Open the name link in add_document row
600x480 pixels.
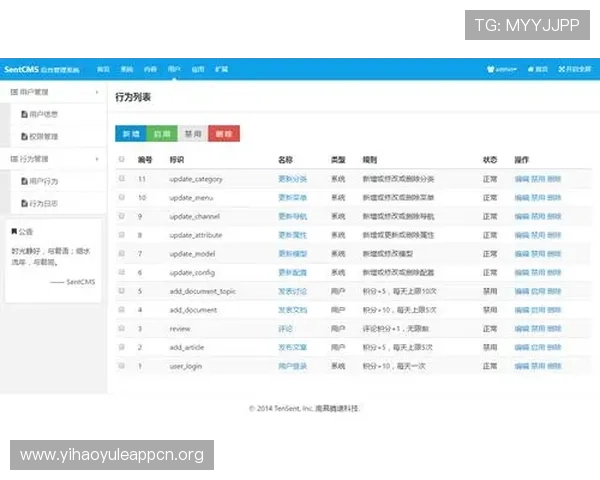(x=292, y=310)
